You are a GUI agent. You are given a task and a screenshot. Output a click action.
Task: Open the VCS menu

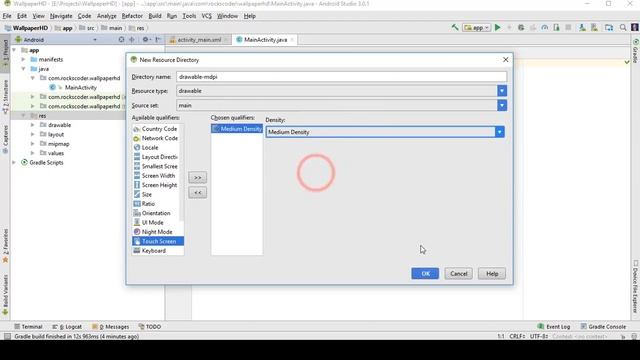[207, 16]
